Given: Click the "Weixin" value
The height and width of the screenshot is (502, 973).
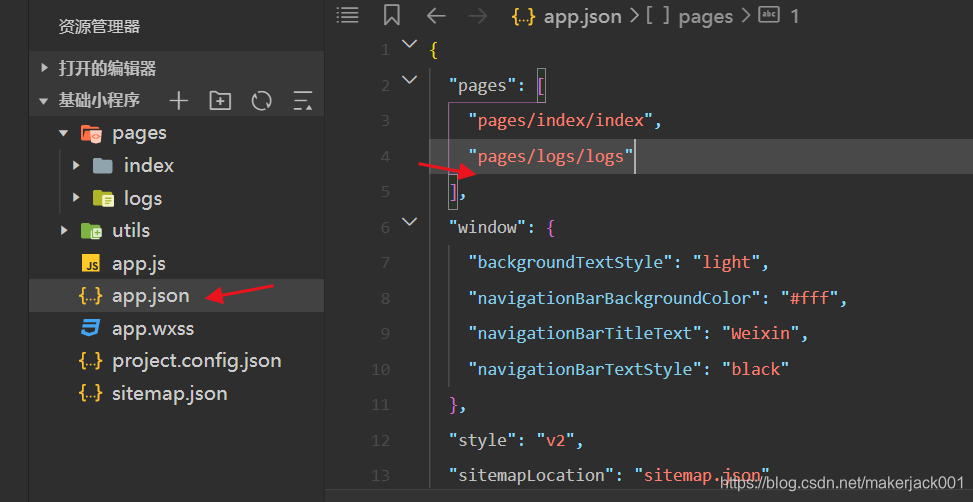Looking at the screenshot, I should point(761,334).
